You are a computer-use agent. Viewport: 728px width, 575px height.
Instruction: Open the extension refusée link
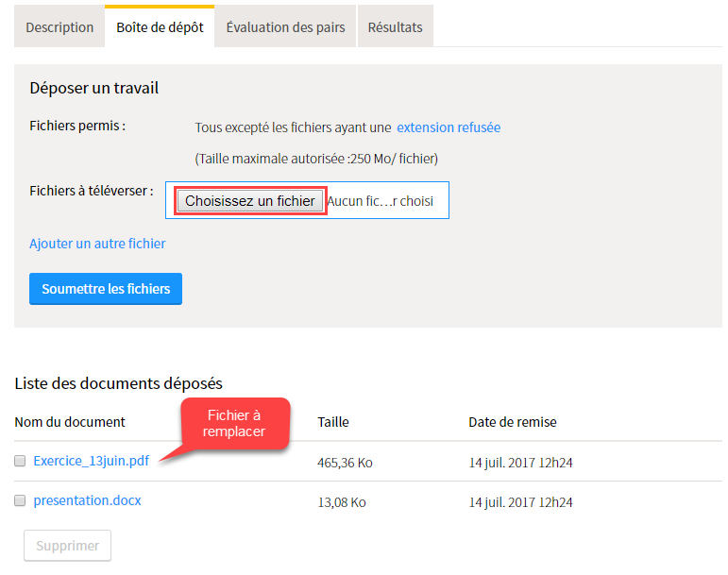click(449, 127)
